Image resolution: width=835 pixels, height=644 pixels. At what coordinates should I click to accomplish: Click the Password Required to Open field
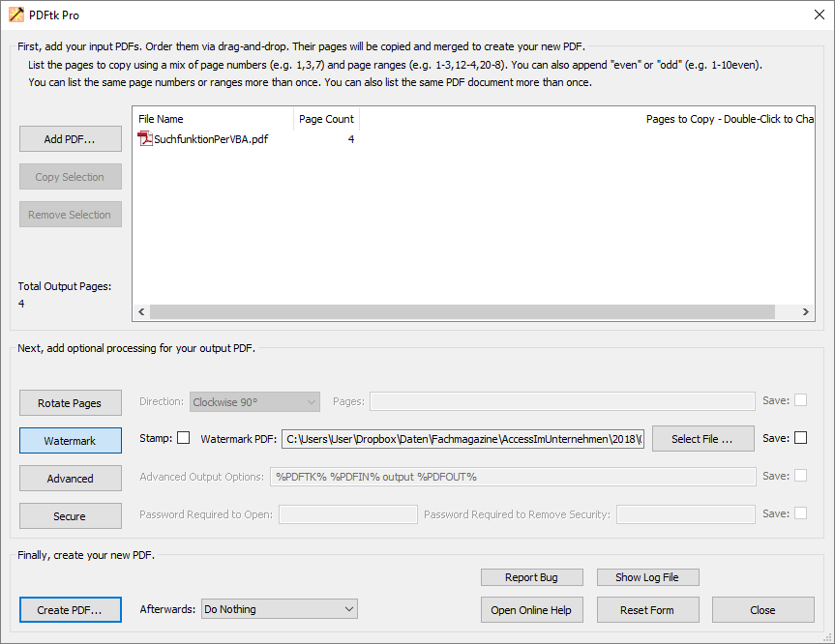tap(348, 514)
